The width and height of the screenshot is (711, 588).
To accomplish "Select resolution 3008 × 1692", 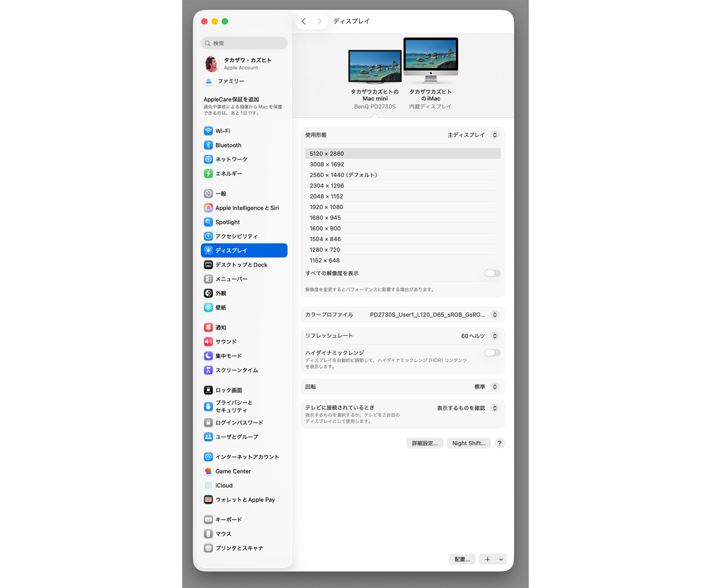I will point(403,165).
